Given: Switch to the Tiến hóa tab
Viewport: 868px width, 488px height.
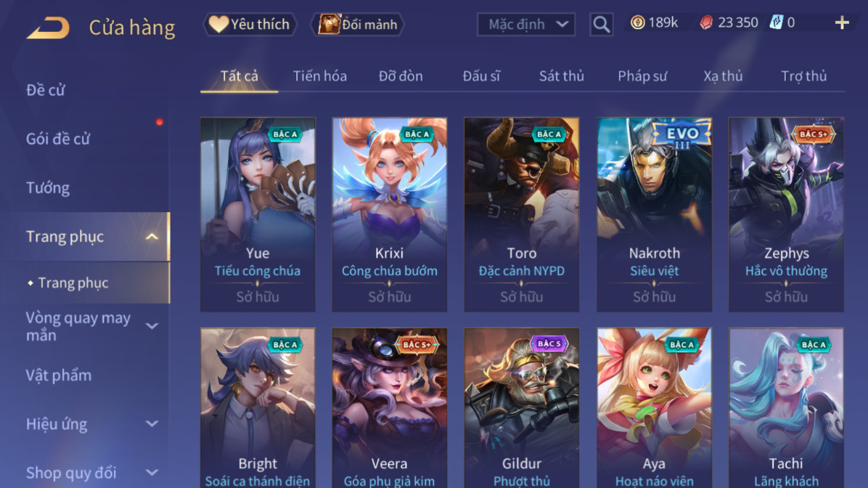Looking at the screenshot, I should 320,76.
